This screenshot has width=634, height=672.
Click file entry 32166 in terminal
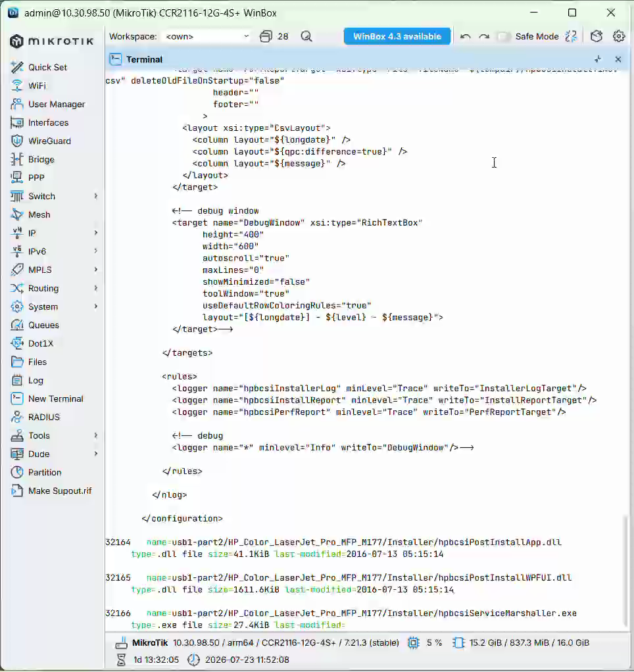(341, 619)
